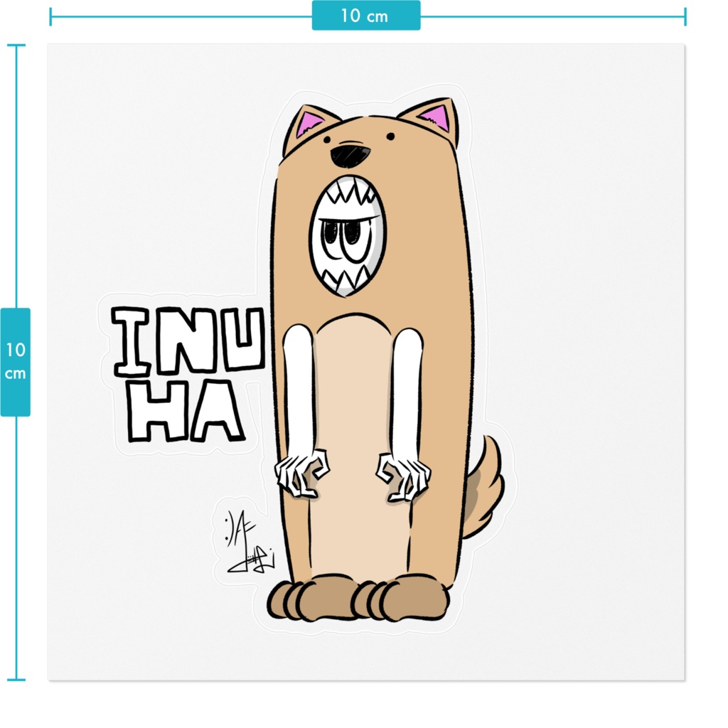The image size is (728, 728).
Task: Click the vertical 10 cm height label
Action: click(x=16, y=362)
